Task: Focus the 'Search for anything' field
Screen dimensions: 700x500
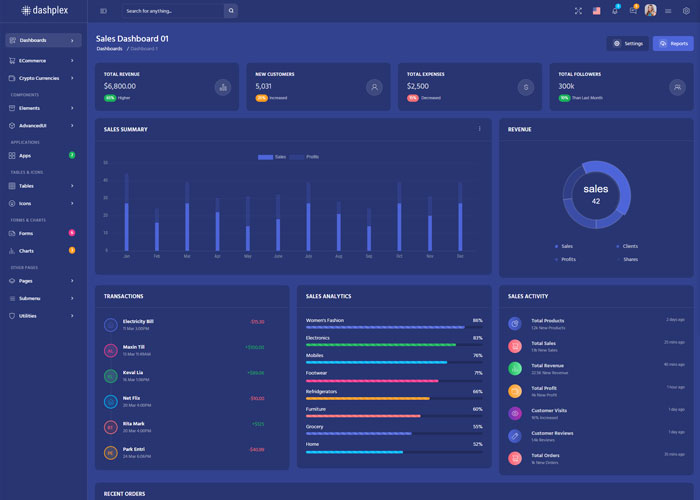Action: tap(172, 11)
